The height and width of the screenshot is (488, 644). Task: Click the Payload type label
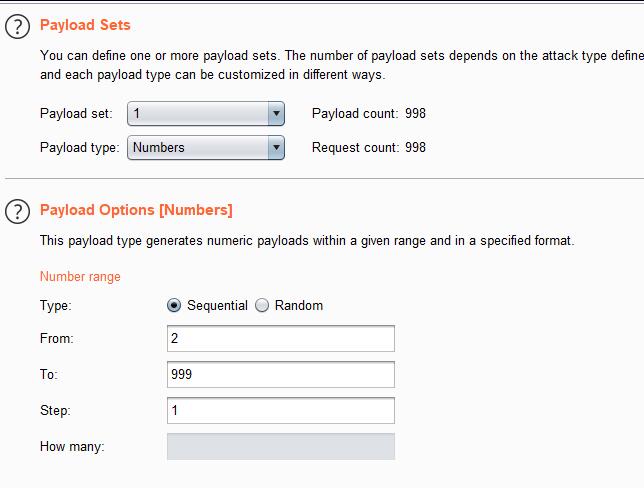click(79, 148)
